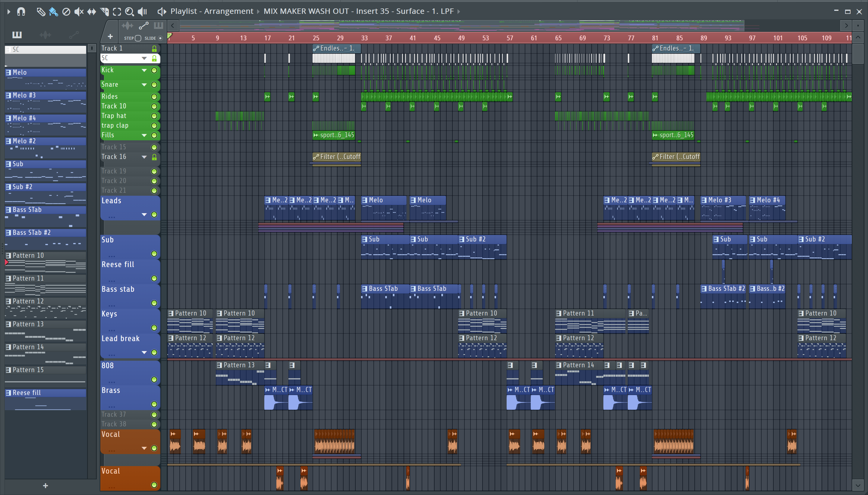Click the overview left arrow button
This screenshot has height=495, width=868.
[x=173, y=26]
